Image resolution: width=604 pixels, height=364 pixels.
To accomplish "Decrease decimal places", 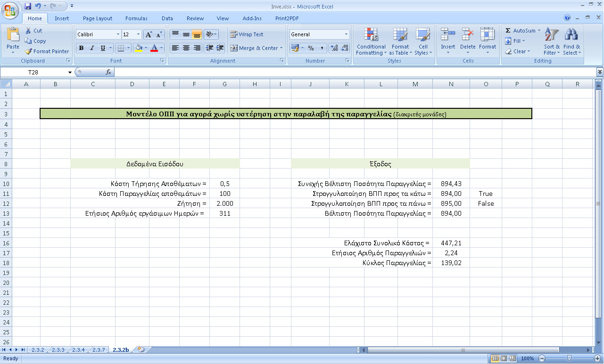I will [345, 48].
